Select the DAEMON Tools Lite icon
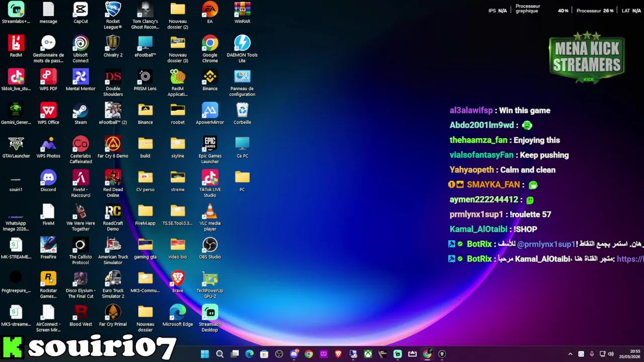 pos(242,49)
